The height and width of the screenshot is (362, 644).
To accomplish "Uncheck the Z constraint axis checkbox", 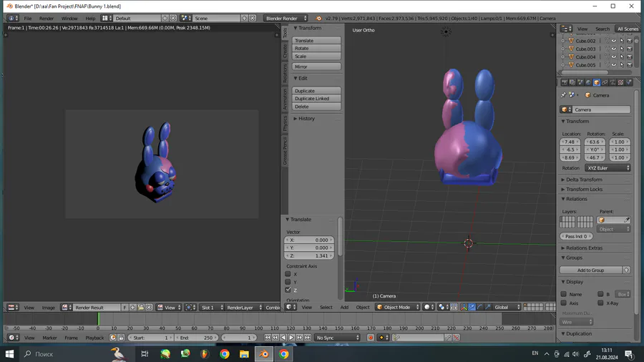I will point(288,290).
